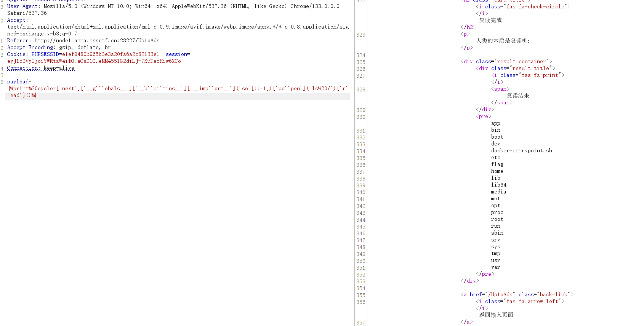
Task: Click the 'opt' directory entry
Action: click(x=495, y=205)
